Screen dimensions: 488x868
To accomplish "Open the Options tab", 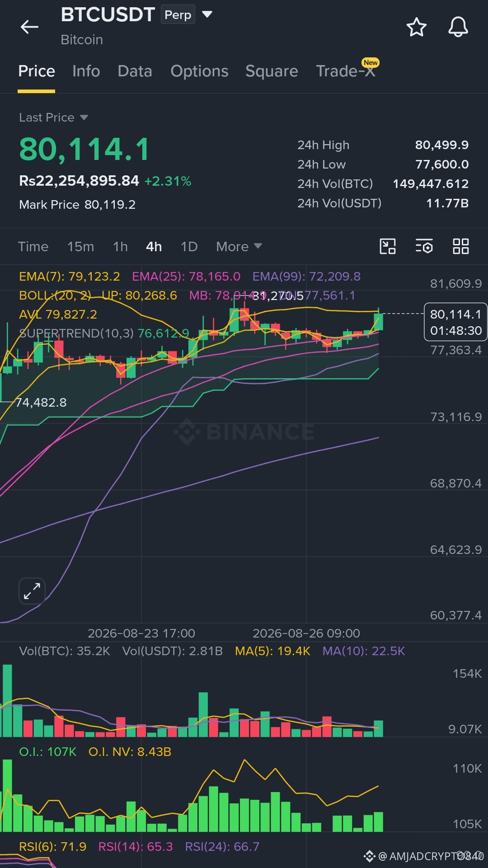I will tap(199, 71).
